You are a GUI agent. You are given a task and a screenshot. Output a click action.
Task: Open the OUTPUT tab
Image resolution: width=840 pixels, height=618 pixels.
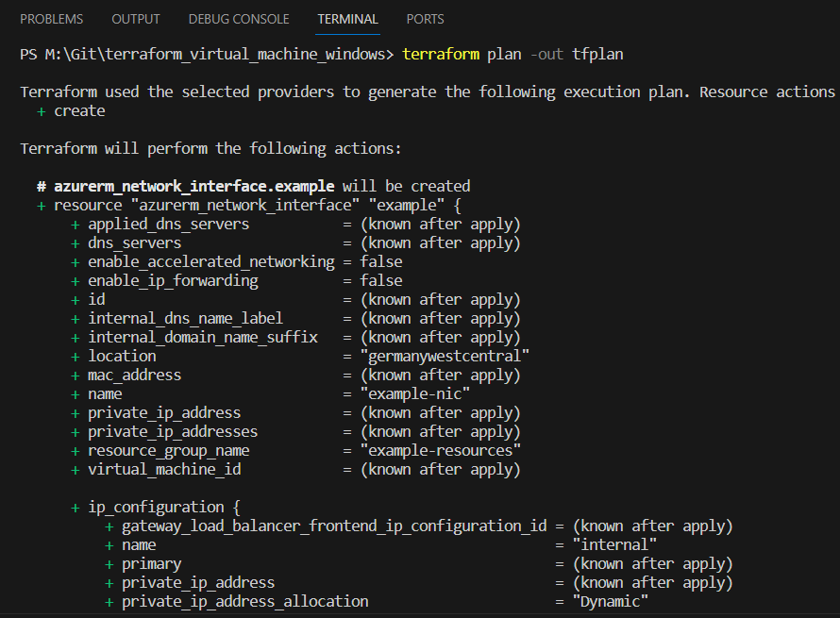(x=136, y=19)
